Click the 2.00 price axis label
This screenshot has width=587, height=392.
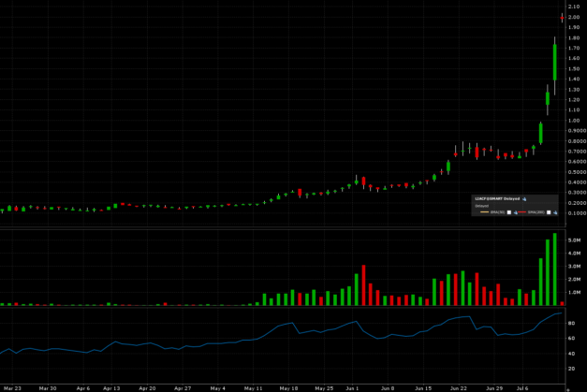[573, 17]
